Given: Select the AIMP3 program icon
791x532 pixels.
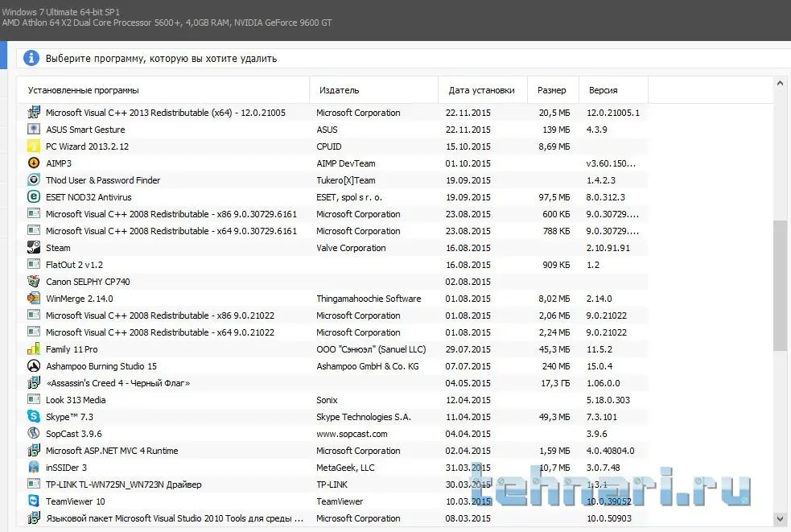Looking at the screenshot, I should click(x=34, y=163).
